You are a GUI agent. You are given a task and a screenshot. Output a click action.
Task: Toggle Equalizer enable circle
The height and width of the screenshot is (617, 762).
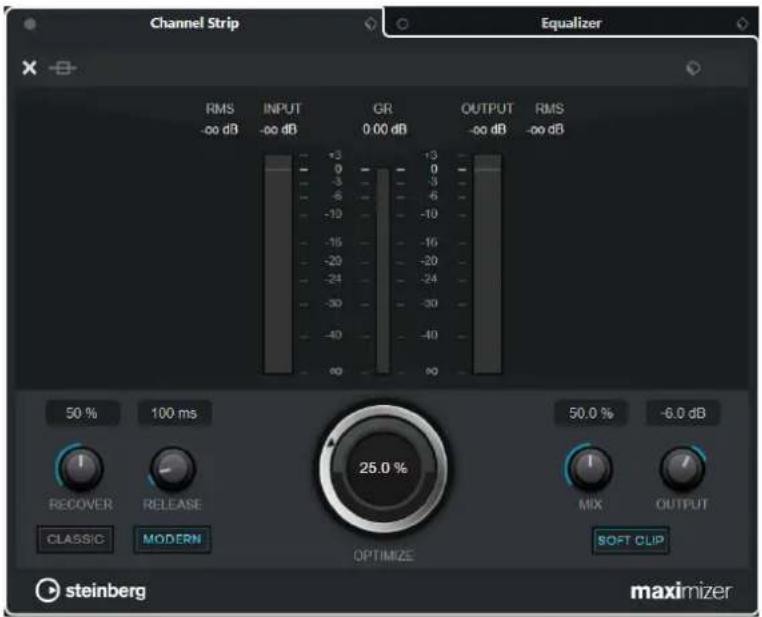coord(402,24)
